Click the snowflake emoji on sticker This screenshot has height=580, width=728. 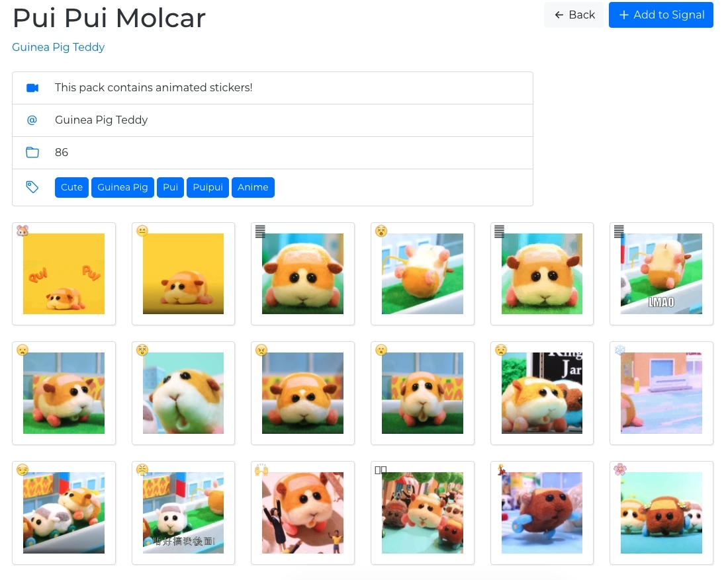coord(619,350)
